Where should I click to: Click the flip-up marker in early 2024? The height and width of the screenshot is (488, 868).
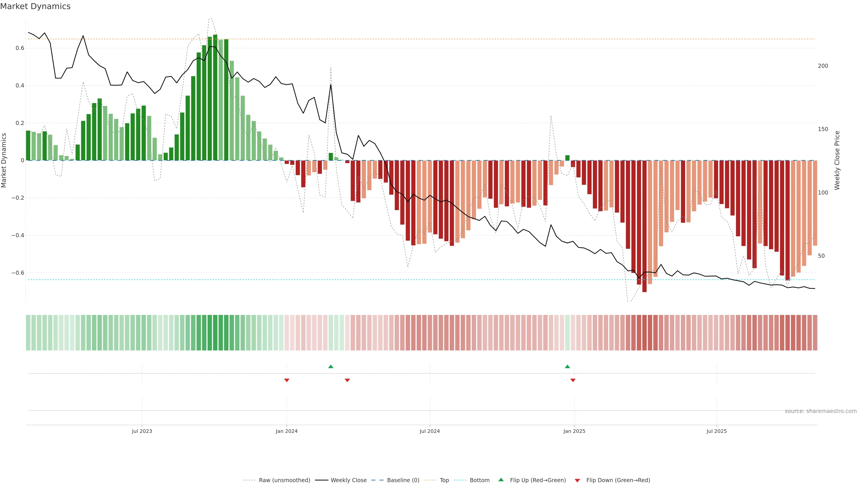330,366
